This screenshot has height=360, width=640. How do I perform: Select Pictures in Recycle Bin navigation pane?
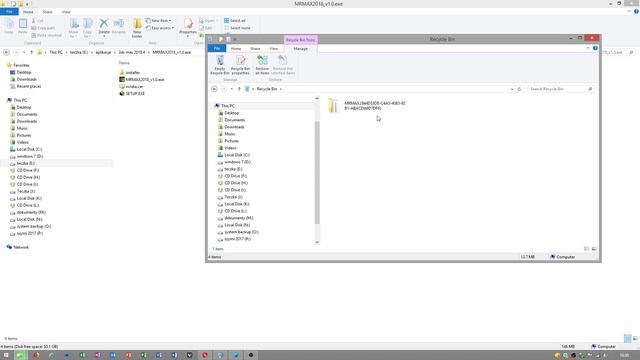(x=231, y=141)
